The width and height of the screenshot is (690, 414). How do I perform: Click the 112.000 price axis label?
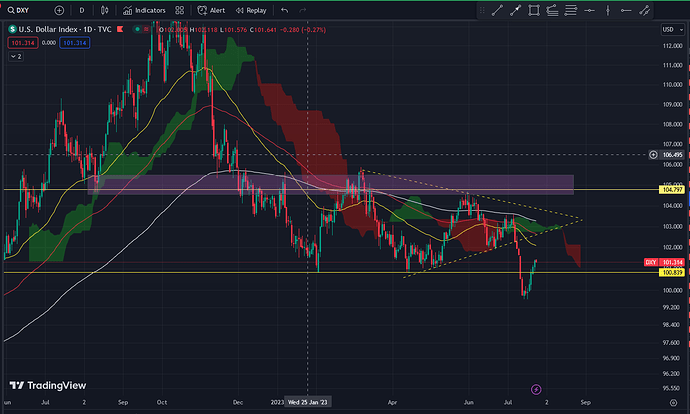click(x=672, y=46)
